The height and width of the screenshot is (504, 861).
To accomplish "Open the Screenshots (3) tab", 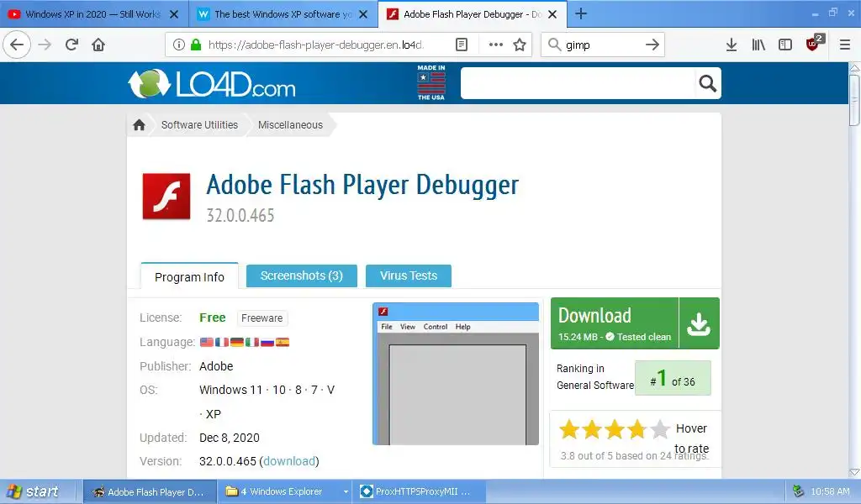I will [x=302, y=276].
